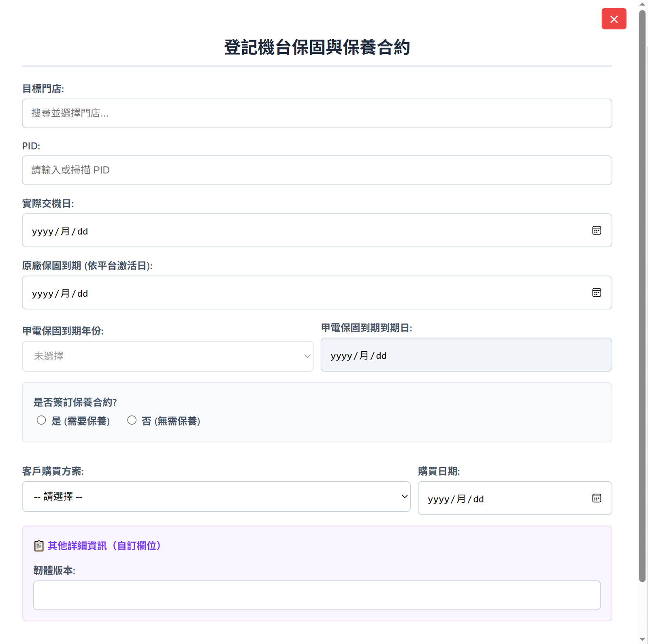648x644 pixels.
Task: Close the form with the red X button
Action: click(x=614, y=19)
